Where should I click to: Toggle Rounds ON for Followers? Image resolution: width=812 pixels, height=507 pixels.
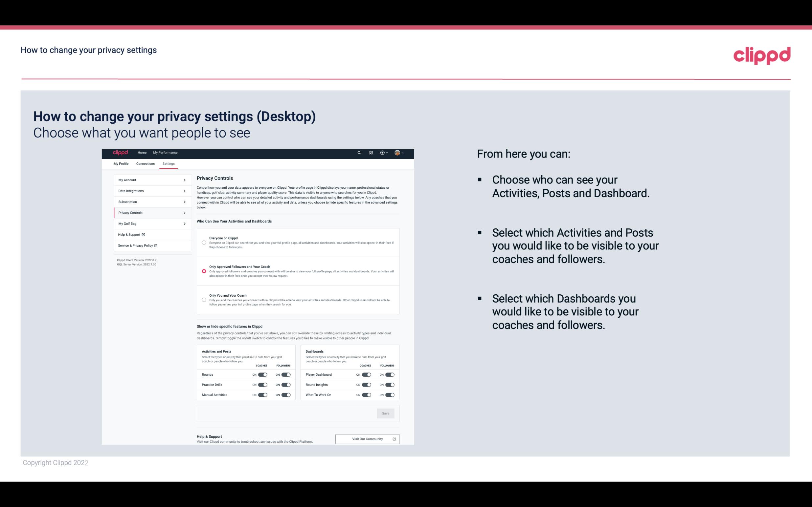coord(286,374)
